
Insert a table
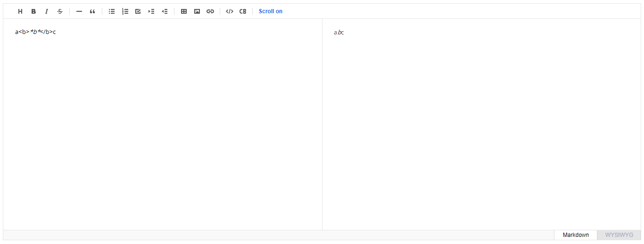click(184, 11)
